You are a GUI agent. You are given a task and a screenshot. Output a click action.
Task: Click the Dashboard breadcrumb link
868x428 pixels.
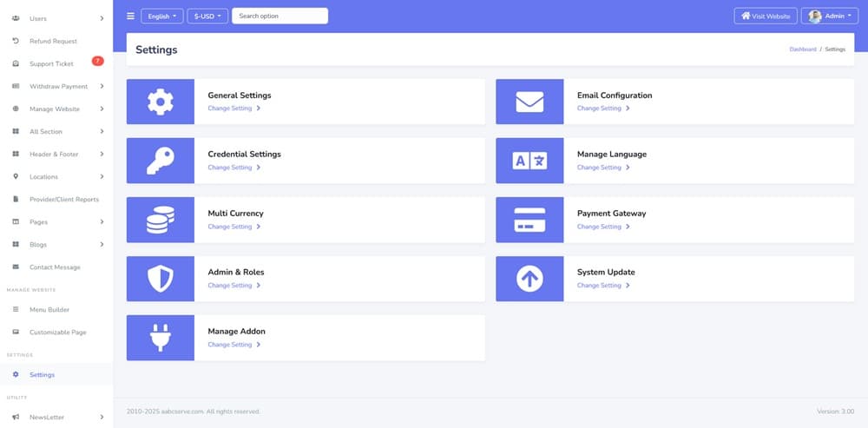click(x=802, y=49)
